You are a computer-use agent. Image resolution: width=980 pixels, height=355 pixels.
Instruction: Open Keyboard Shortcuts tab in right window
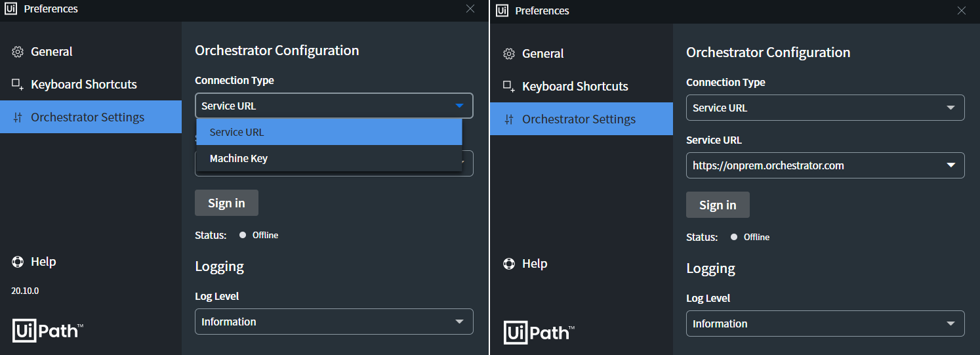581,87
